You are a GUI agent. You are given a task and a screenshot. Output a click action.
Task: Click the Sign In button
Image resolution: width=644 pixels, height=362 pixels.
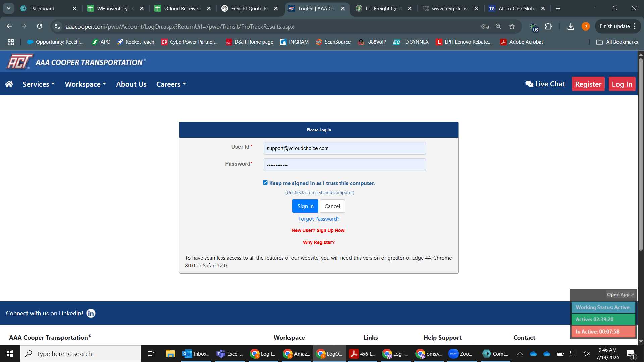[x=305, y=206]
